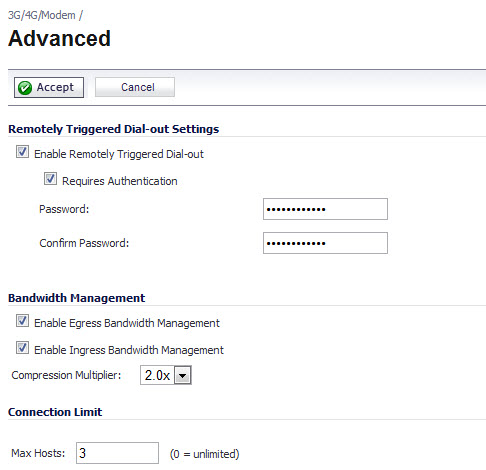This screenshot has width=486, height=470.
Task: Click the Accept button label
Action: click(55, 87)
